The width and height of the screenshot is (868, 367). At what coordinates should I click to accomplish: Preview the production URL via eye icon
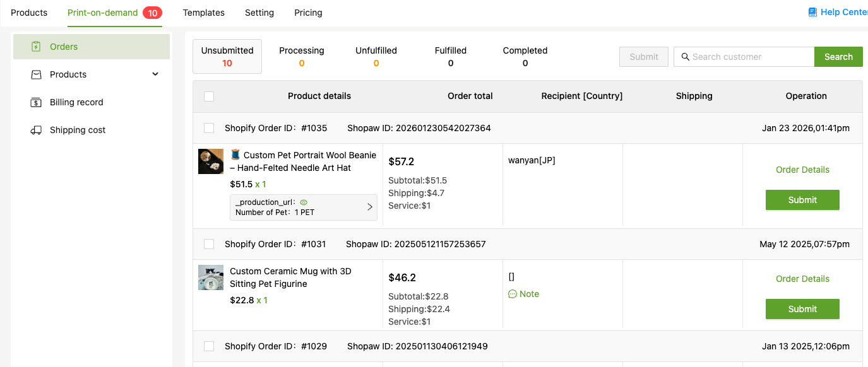pyautogui.click(x=304, y=202)
